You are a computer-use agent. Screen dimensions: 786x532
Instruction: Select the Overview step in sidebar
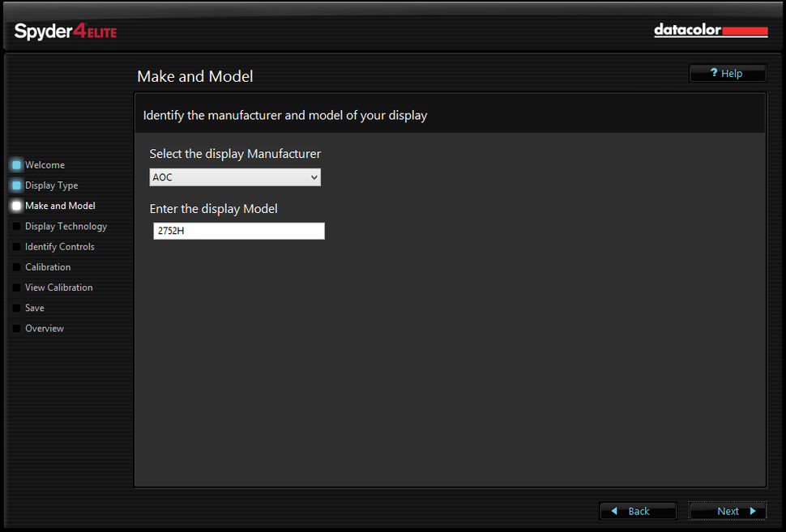tap(45, 328)
